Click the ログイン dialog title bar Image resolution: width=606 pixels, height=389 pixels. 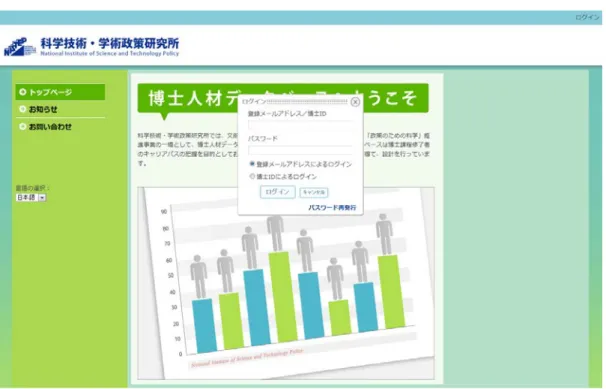[x=294, y=102]
